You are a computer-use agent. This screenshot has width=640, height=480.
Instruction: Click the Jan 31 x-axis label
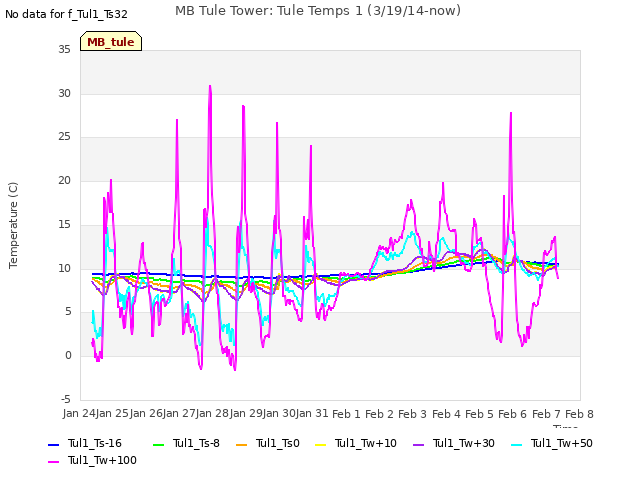pyautogui.click(x=312, y=413)
